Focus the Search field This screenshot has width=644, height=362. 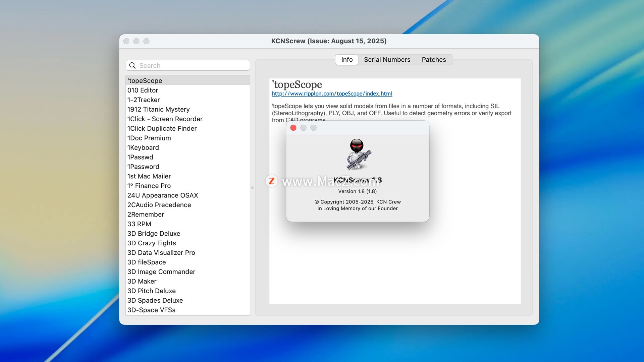pos(188,65)
